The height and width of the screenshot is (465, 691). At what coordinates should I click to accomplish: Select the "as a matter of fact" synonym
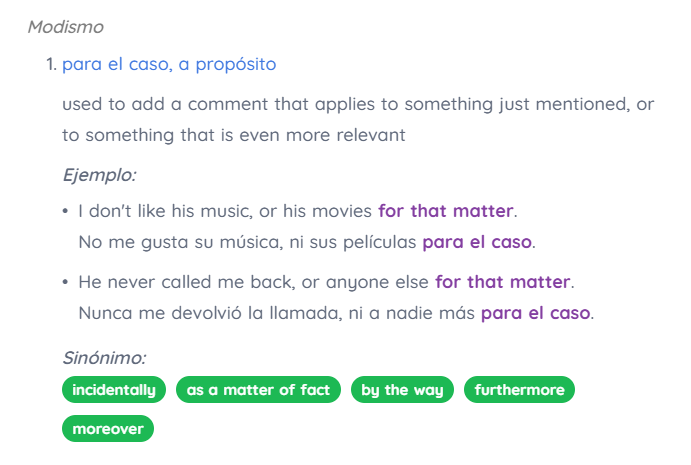258,390
